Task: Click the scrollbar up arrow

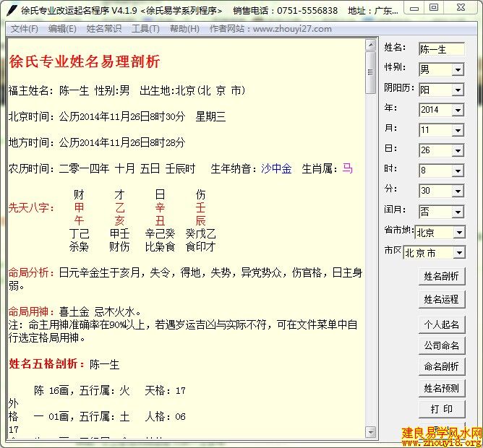Action: click(x=370, y=45)
